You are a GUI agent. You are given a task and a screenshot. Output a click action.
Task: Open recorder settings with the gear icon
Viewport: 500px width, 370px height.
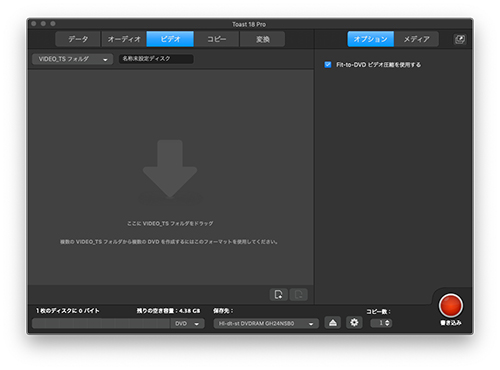(354, 323)
